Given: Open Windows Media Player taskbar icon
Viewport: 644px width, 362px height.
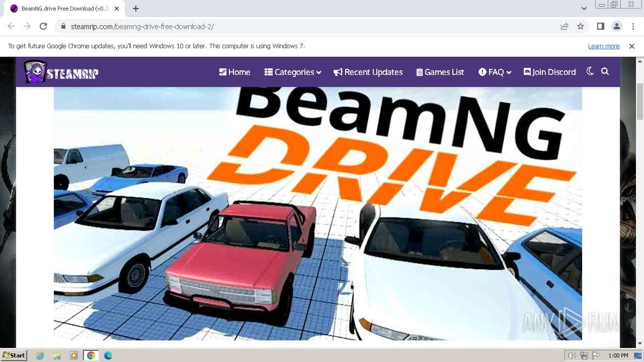Looking at the screenshot, I should pos(74,355).
